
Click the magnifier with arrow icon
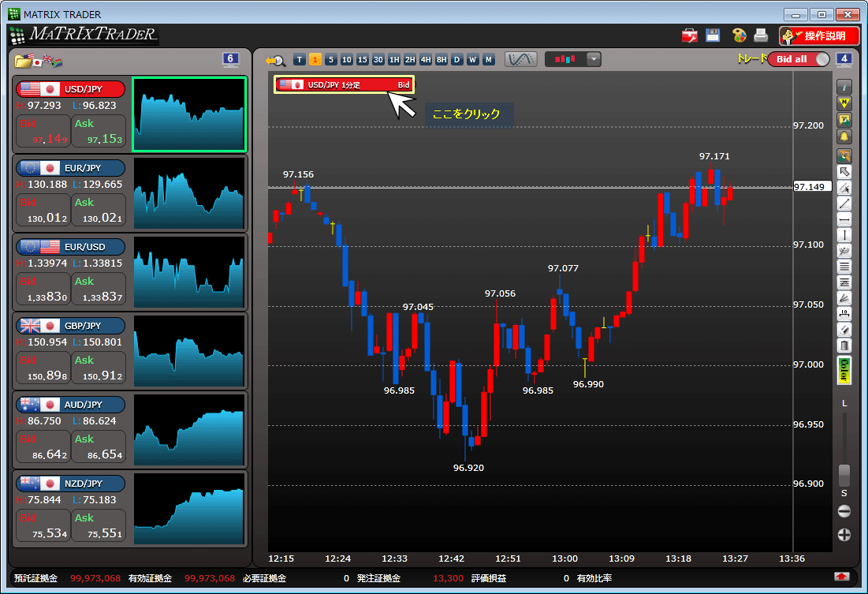[x=275, y=61]
